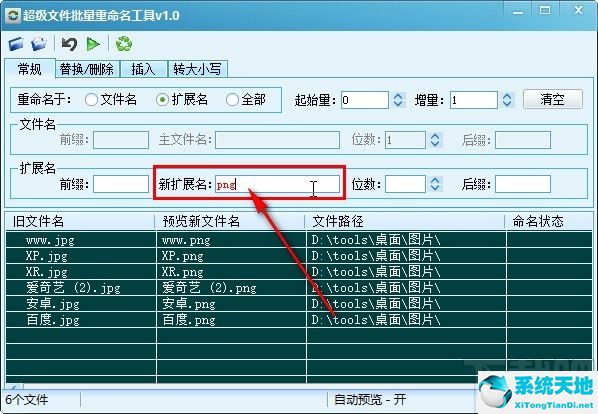
Task: Click the app icon in title bar
Action: (13, 16)
